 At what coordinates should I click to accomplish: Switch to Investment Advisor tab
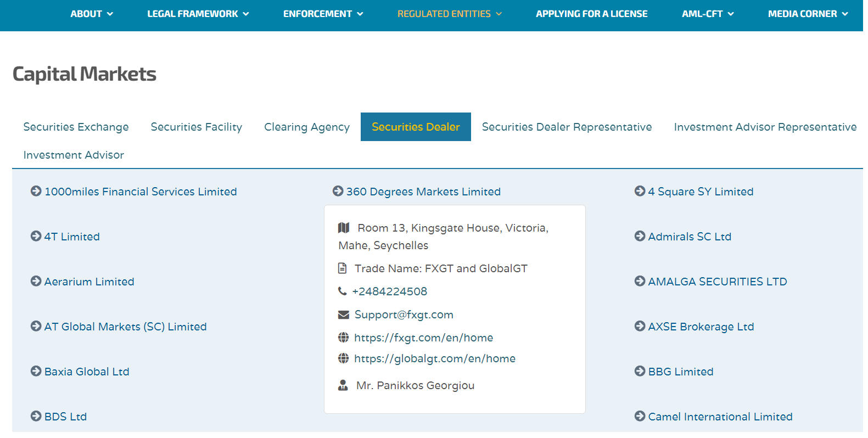pos(74,155)
